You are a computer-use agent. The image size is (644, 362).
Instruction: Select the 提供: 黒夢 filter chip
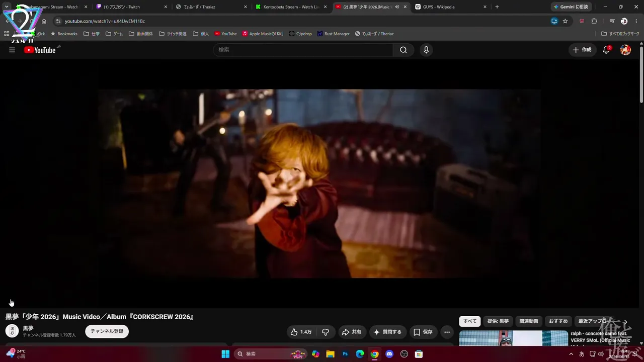[x=498, y=321]
